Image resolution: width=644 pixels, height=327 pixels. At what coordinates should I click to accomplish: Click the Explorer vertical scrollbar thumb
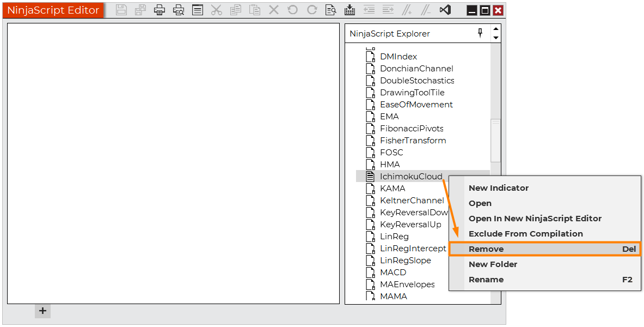coord(495,141)
